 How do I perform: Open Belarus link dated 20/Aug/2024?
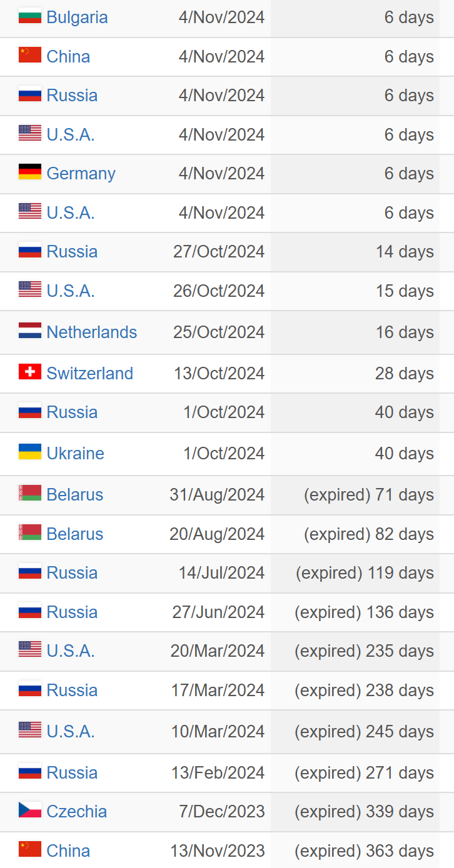[x=75, y=534]
